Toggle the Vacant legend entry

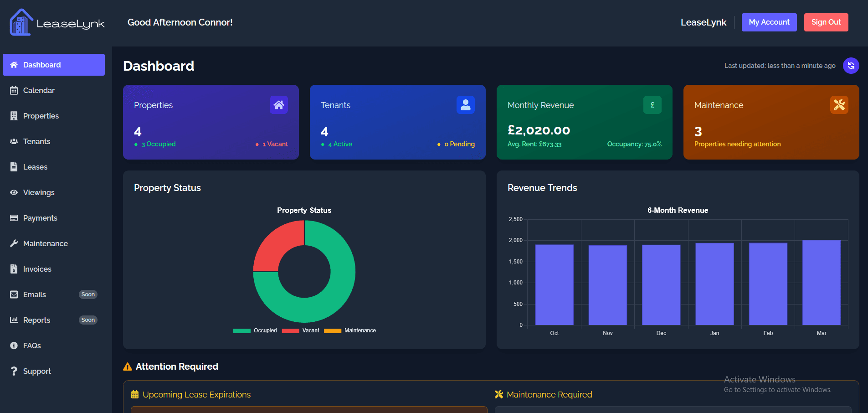(x=301, y=330)
